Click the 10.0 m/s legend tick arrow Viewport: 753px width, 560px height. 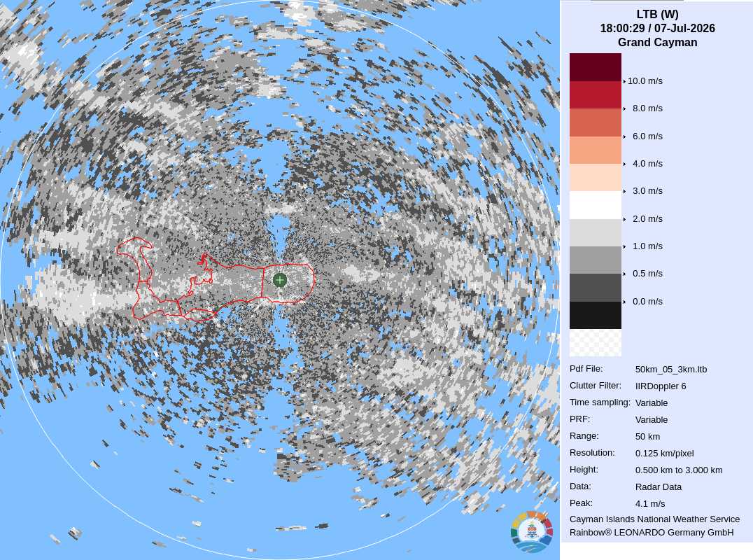624,81
